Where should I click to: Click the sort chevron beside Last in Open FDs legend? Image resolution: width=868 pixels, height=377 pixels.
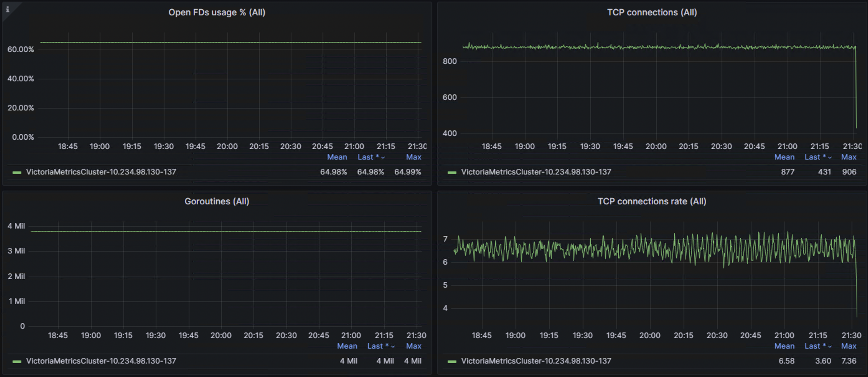point(382,157)
